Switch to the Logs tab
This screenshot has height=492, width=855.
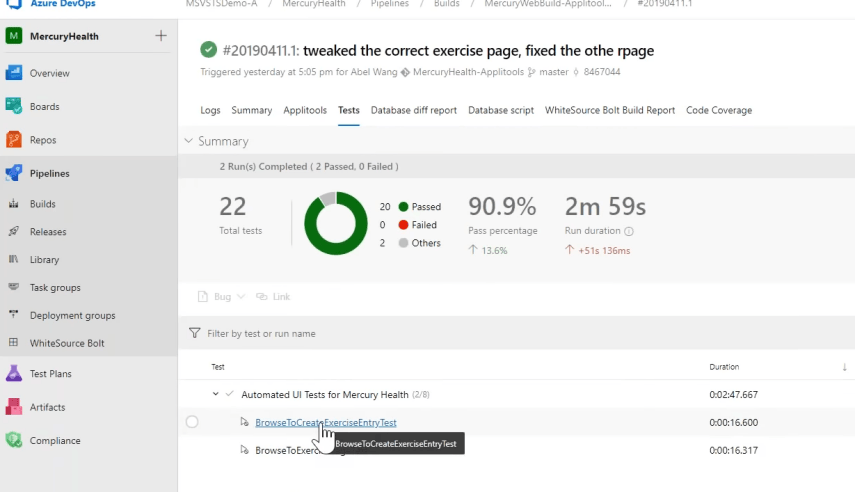coord(210,110)
